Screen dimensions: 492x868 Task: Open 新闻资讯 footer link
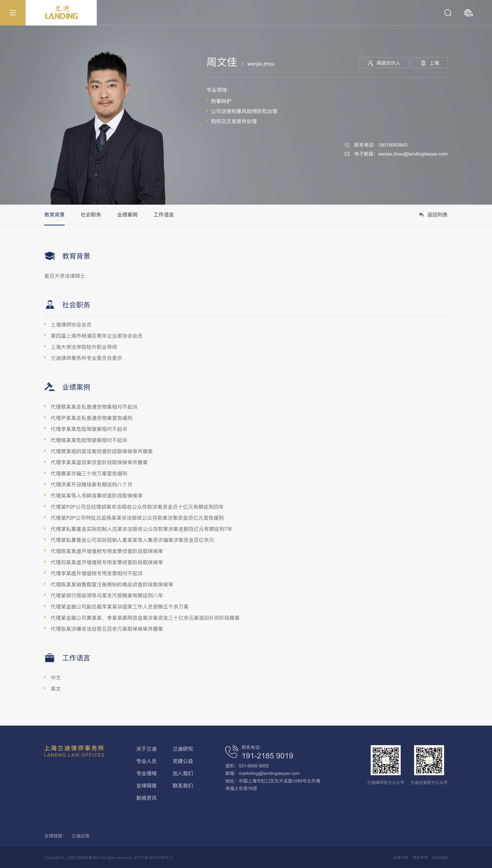146,798
